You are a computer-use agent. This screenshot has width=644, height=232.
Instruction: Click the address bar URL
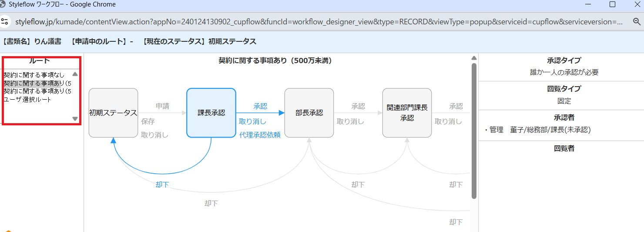pyautogui.click(x=319, y=21)
